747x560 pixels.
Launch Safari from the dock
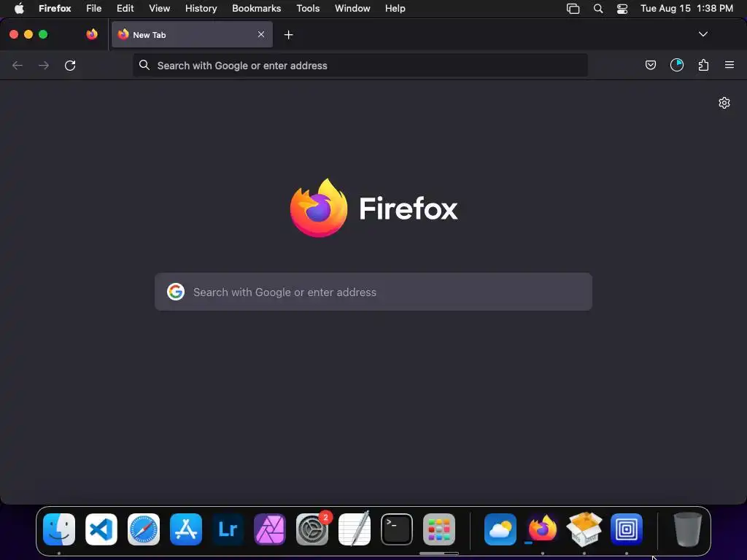point(144,529)
